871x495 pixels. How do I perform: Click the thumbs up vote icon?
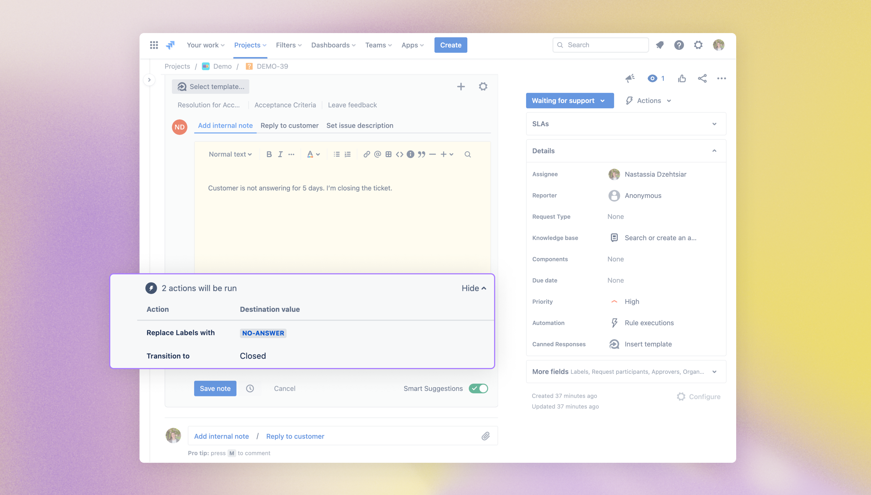coord(682,78)
